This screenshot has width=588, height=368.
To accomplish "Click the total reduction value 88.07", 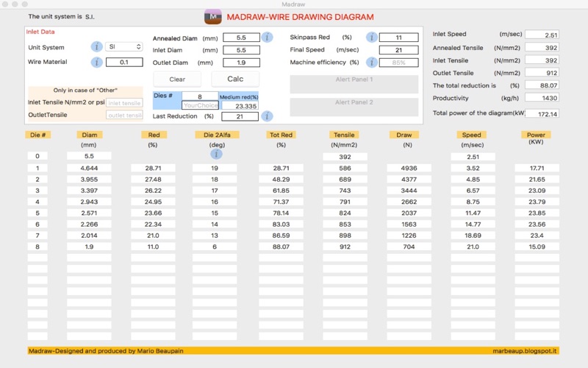I will tap(542, 85).
